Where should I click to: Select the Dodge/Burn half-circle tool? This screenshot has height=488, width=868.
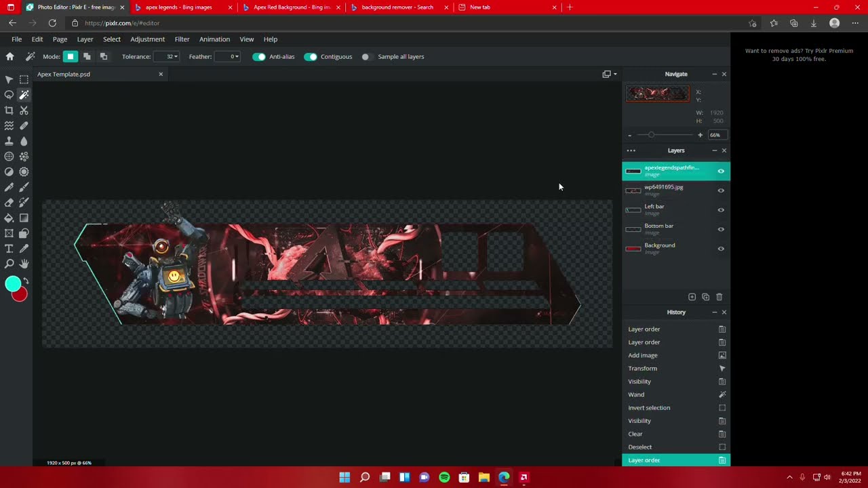[9, 171]
